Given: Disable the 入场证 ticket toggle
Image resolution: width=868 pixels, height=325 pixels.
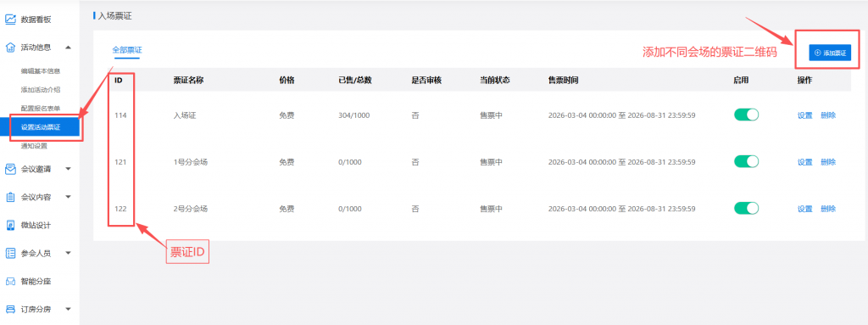Looking at the screenshot, I should (746, 115).
